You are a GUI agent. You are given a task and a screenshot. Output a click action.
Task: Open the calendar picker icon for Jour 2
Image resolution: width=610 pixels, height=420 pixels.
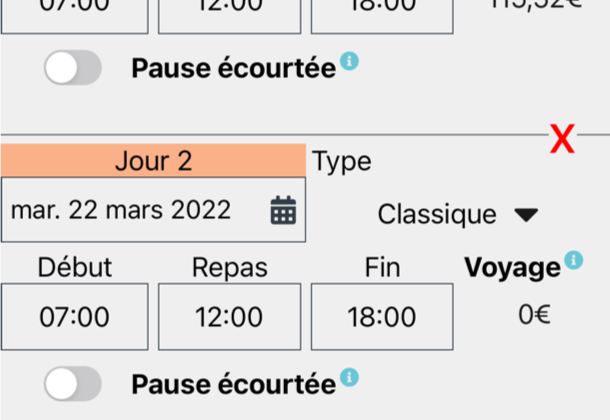(283, 210)
